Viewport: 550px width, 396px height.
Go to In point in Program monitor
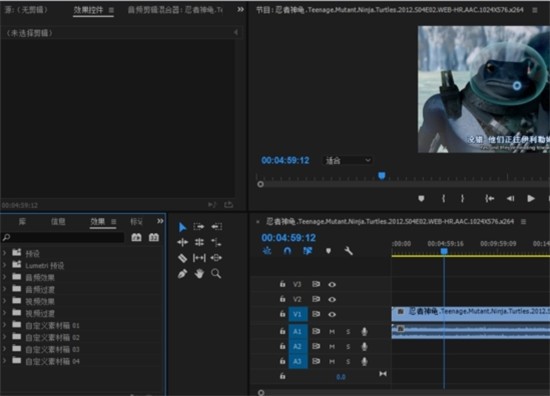(x=490, y=199)
